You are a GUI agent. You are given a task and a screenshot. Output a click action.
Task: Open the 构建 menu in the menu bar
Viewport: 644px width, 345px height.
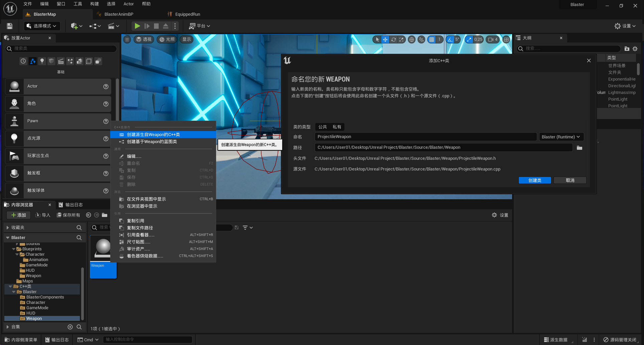95,4
